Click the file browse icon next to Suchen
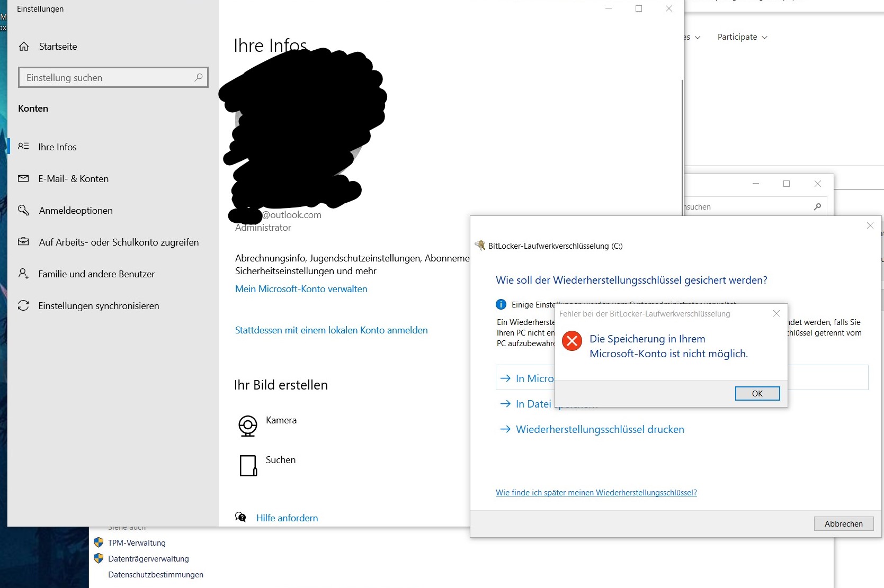 point(248,466)
